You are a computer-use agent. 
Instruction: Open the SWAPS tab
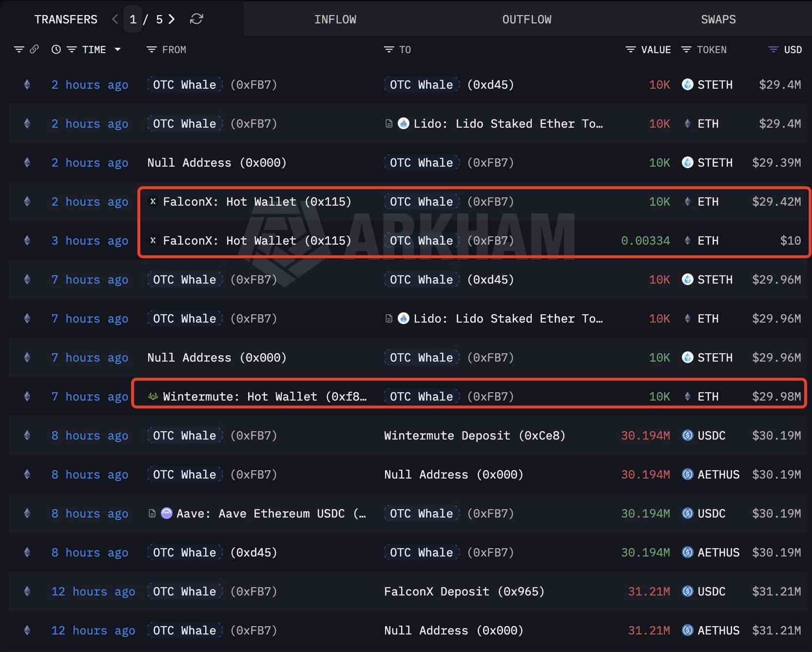[x=718, y=19]
